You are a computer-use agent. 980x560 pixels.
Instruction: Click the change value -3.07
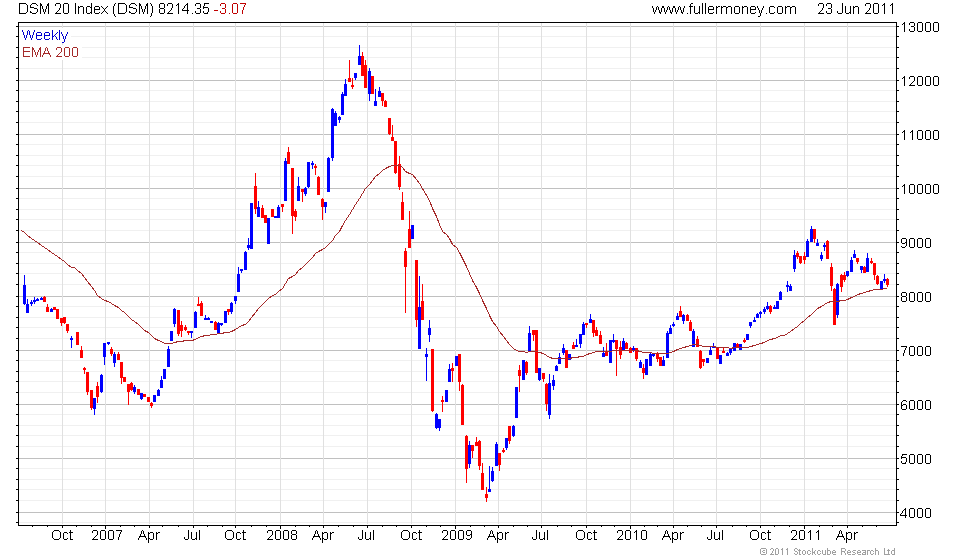(229, 9)
